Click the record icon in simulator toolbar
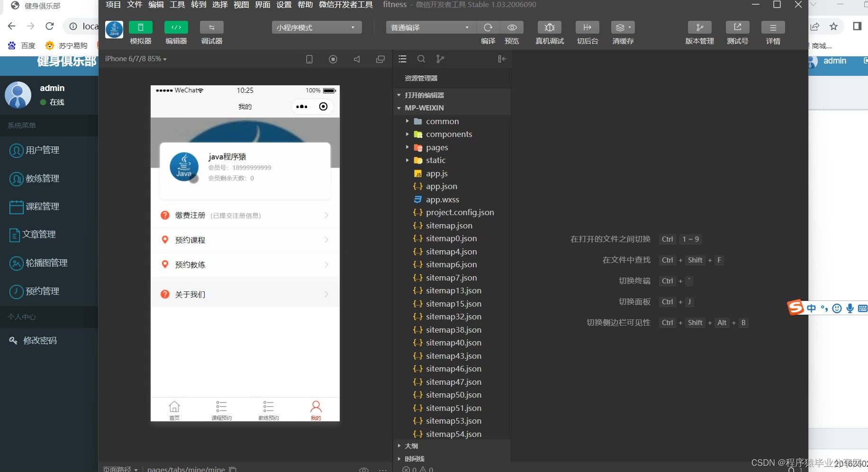 point(333,59)
